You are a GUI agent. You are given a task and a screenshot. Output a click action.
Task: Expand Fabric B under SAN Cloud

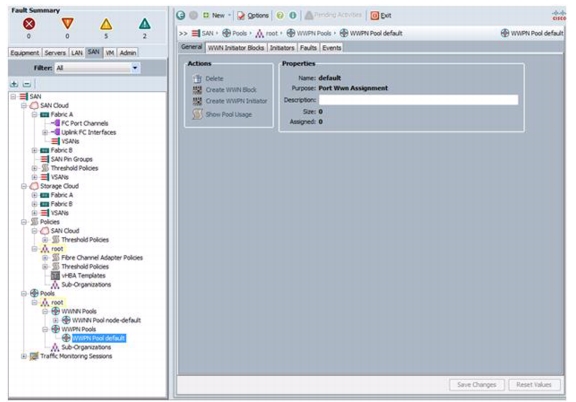34,150
